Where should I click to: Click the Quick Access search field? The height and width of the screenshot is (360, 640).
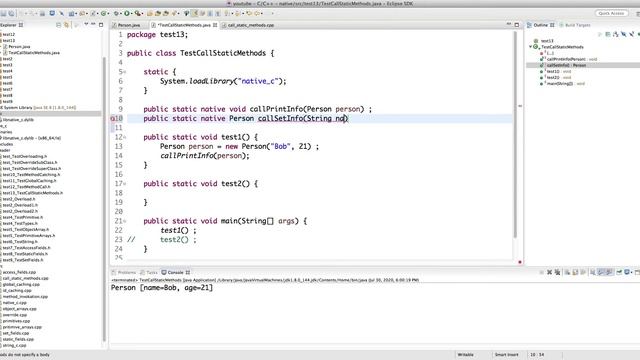coord(611,13)
